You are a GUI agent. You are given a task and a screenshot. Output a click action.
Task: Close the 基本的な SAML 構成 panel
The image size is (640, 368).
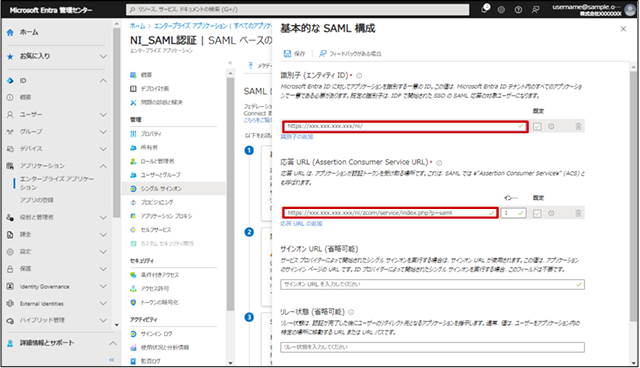pos(623,29)
